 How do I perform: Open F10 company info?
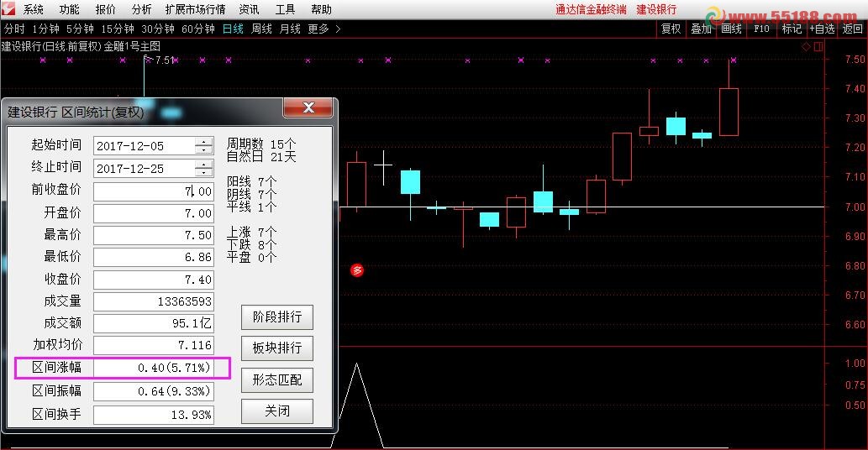[761, 29]
